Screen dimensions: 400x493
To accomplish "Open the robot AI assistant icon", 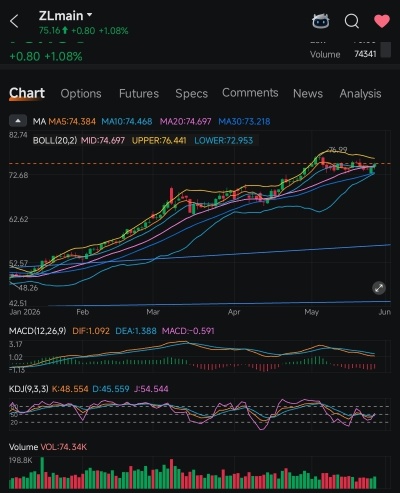I will [x=321, y=21].
